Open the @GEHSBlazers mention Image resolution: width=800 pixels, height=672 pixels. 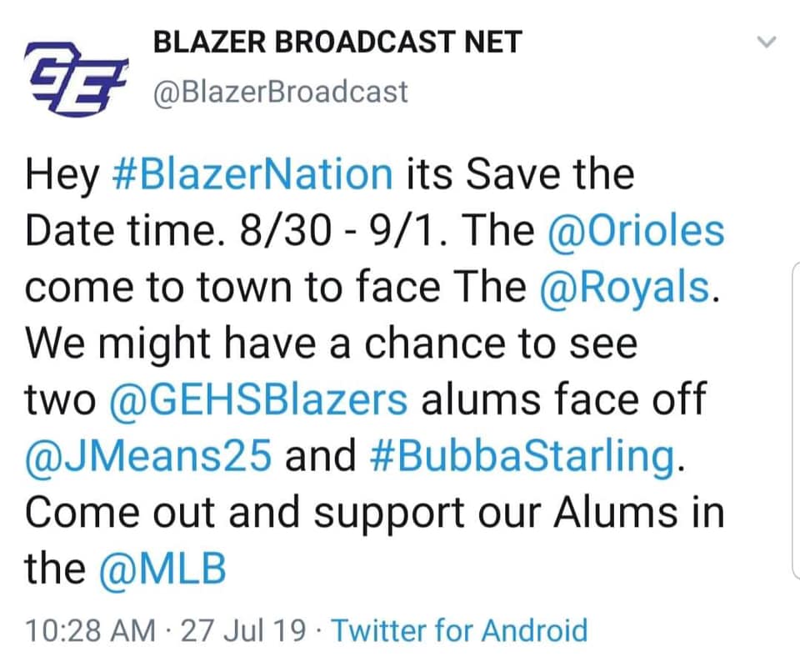pos(258,399)
